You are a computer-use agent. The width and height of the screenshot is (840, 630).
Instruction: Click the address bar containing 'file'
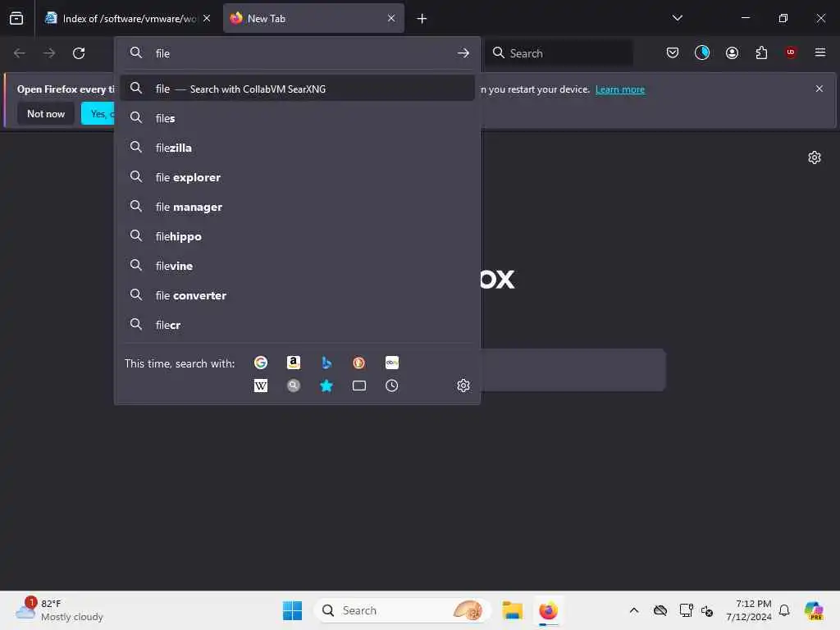point(297,53)
